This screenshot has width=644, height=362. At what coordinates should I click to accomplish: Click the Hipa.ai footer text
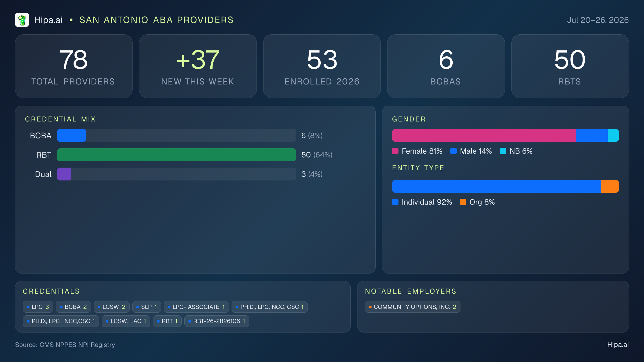click(618, 345)
